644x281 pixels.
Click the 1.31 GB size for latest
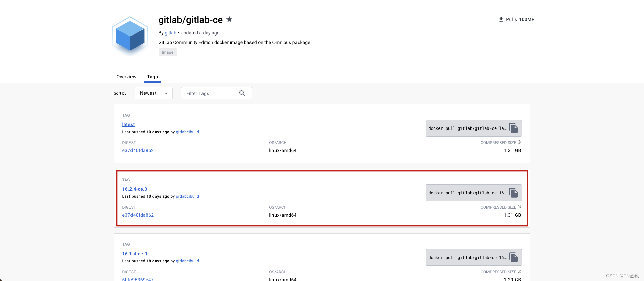click(x=512, y=150)
